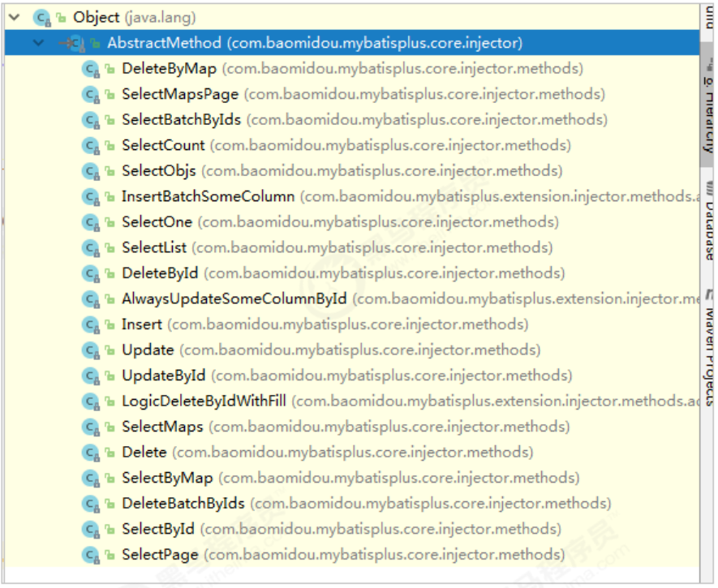Click the class icon beside DeleteByMap
Screen dimensions: 718x588
coord(89,69)
